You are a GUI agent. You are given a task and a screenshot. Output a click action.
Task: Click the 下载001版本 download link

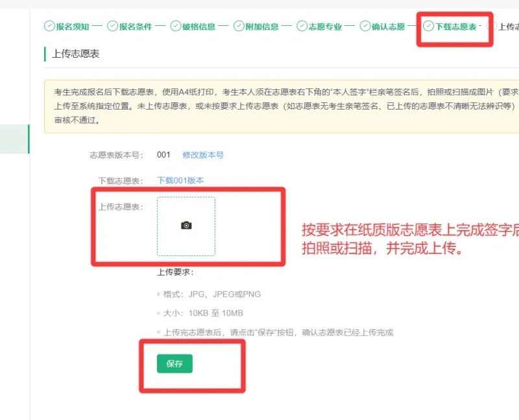pyautogui.click(x=180, y=180)
